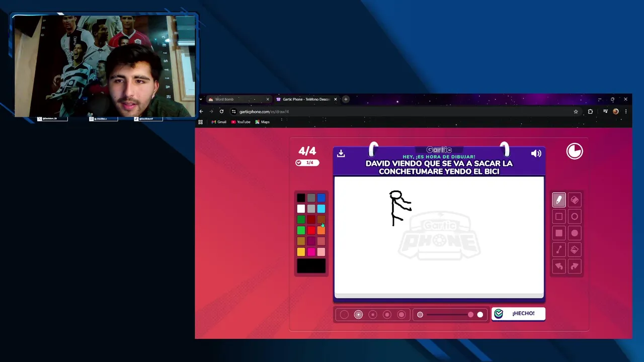
Task: Click the drawing canvas near the stick figure
Action: (439, 235)
